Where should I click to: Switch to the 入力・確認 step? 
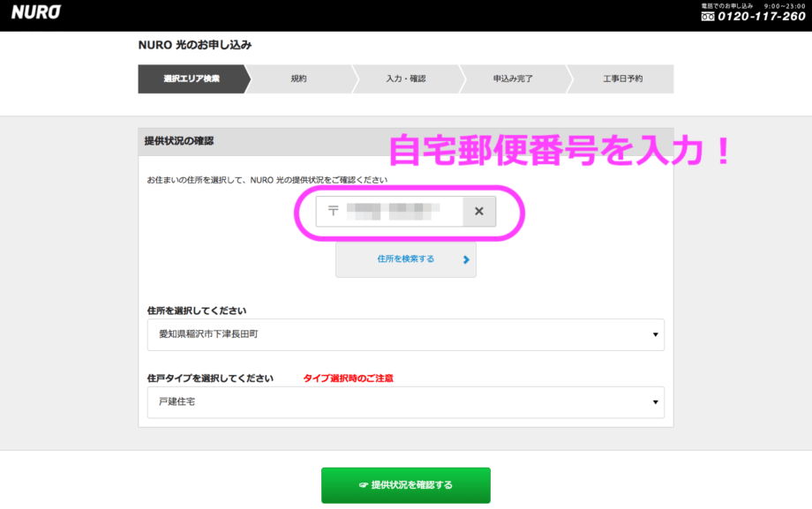click(x=406, y=79)
